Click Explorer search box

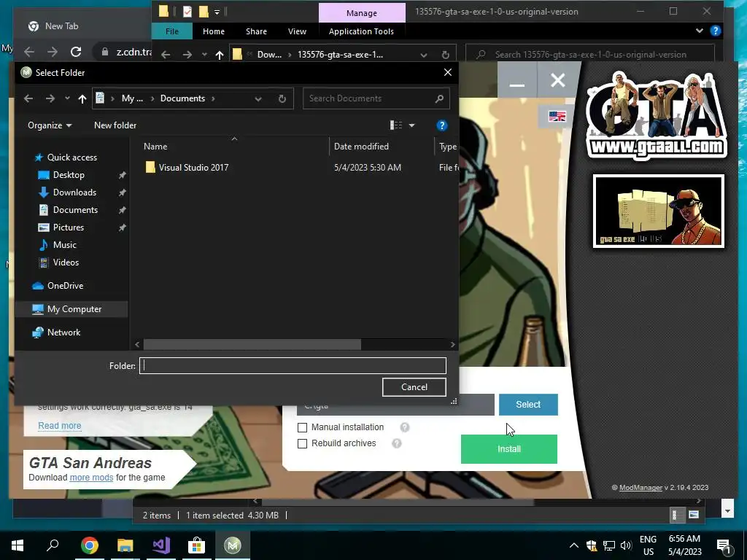click(590, 55)
